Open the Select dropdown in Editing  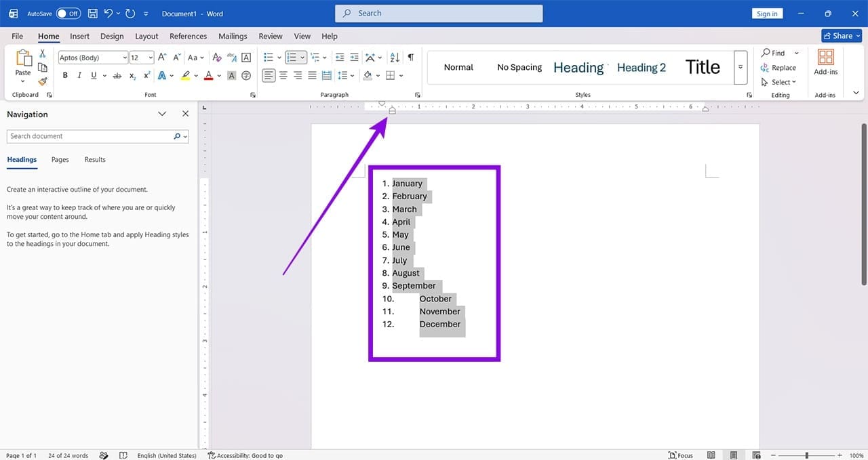coord(779,82)
